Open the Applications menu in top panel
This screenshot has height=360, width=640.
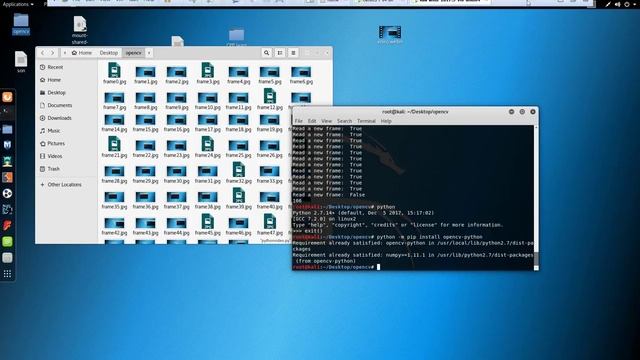[x=18, y=4]
